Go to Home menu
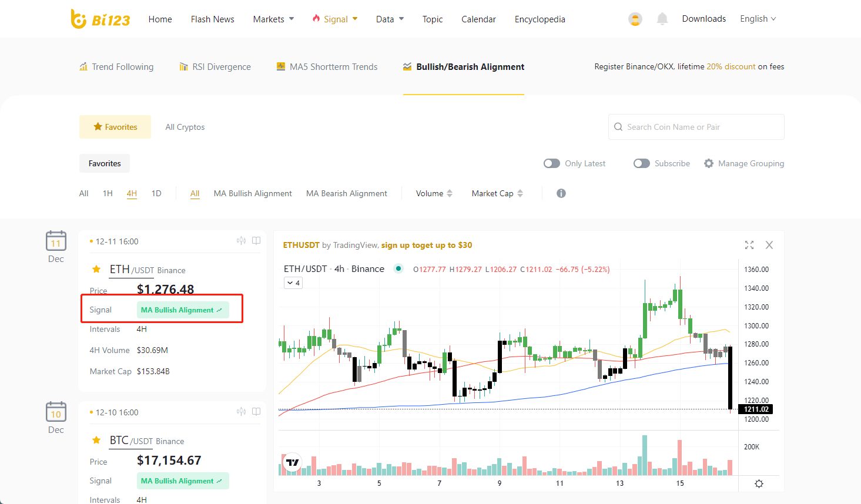This screenshot has width=861, height=504. coord(160,19)
